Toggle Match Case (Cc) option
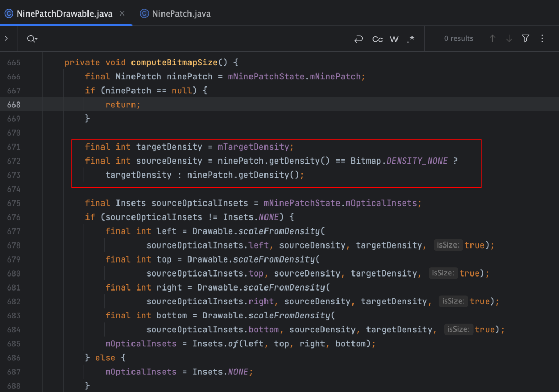The height and width of the screenshot is (392, 559). coord(377,39)
